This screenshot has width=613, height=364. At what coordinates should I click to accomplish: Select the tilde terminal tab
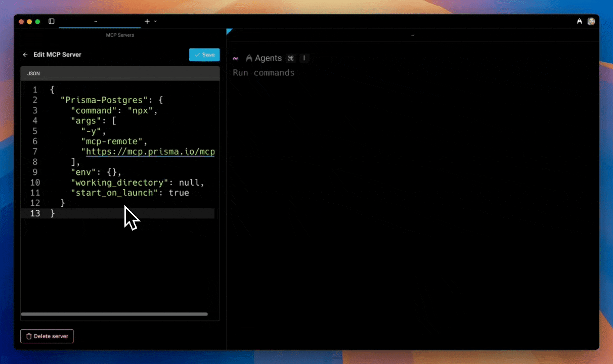[x=95, y=21]
